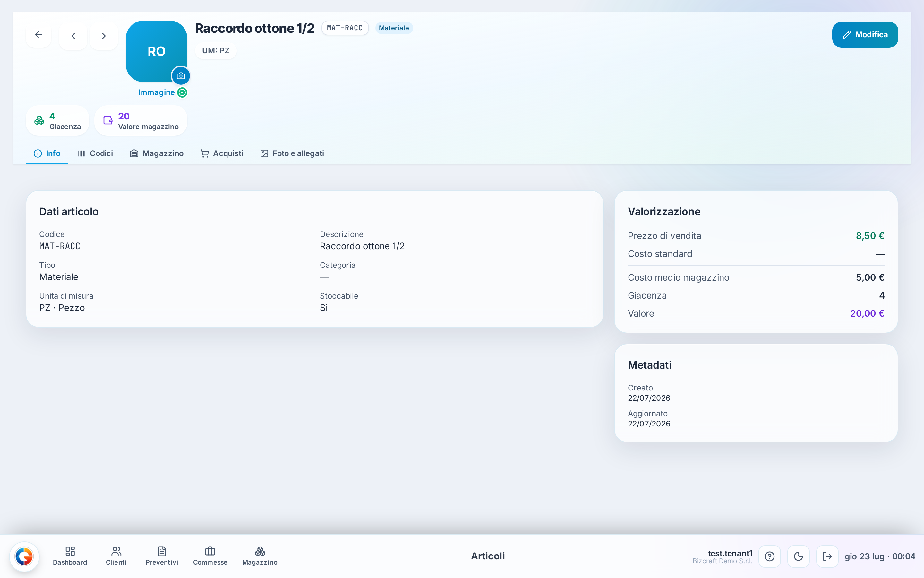This screenshot has width=924, height=578.
Task: Click the Costo medio magazzino 5,00 € value
Action: point(870,277)
